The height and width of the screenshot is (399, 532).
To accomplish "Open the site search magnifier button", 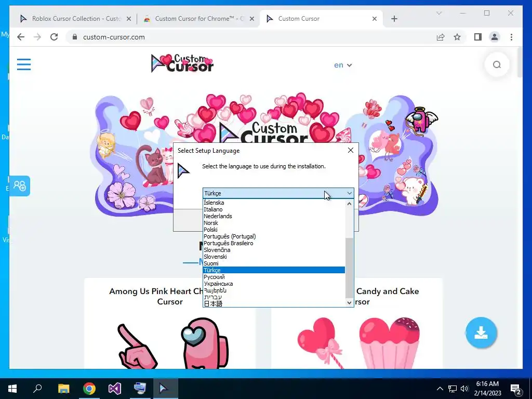I will coord(497,65).
